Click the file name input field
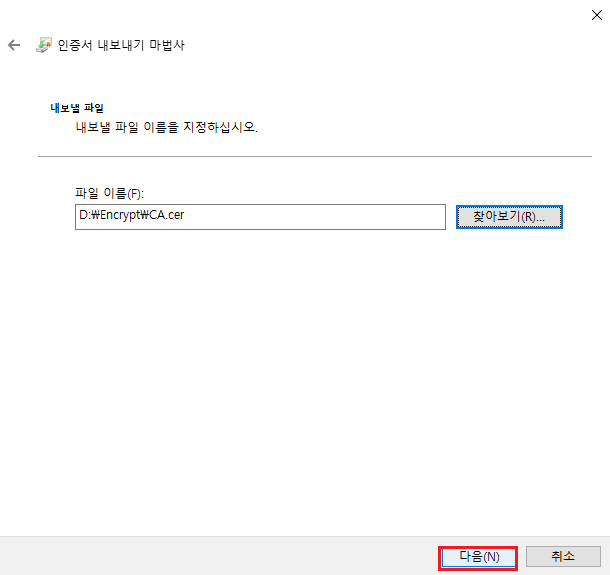Screen dimensions: 610x575 click(260, 217)
